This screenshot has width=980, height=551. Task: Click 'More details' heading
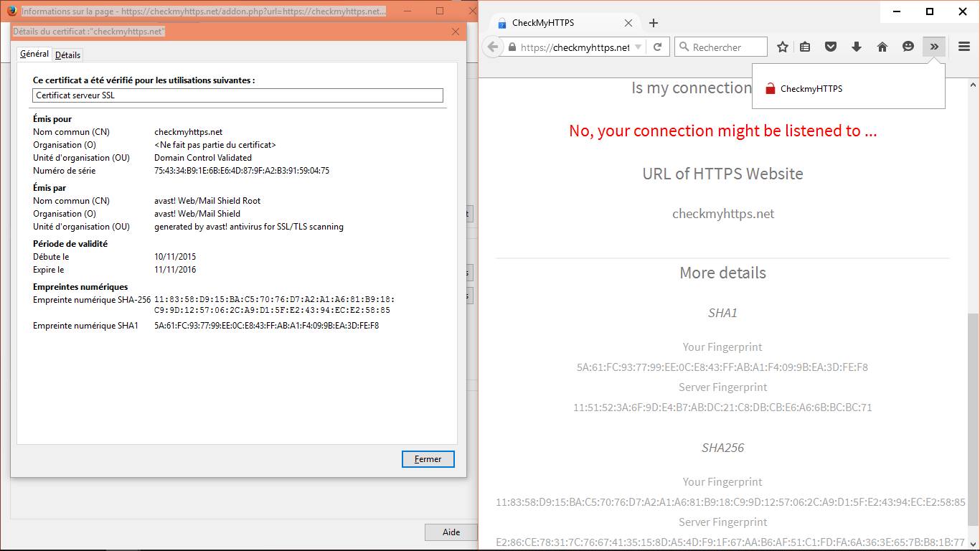pos(722,273)
